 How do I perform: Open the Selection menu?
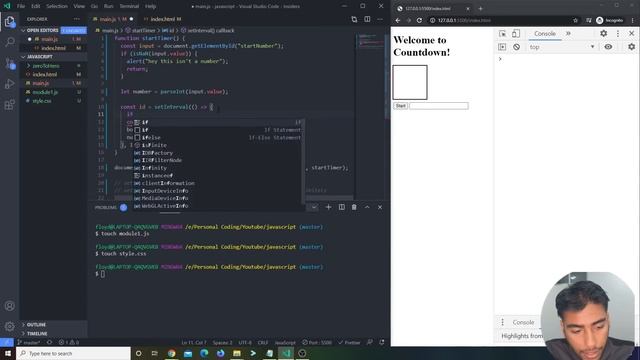[57, 6]
